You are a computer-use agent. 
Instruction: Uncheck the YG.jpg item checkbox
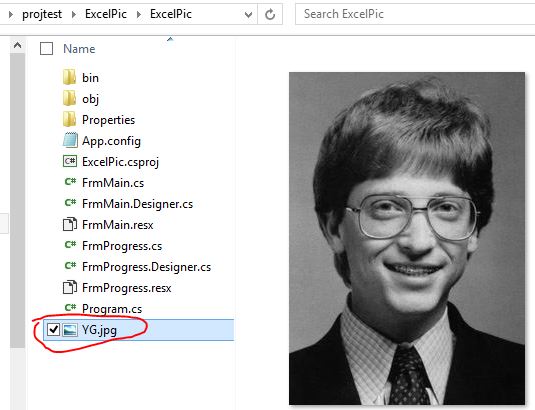[53, 330]
